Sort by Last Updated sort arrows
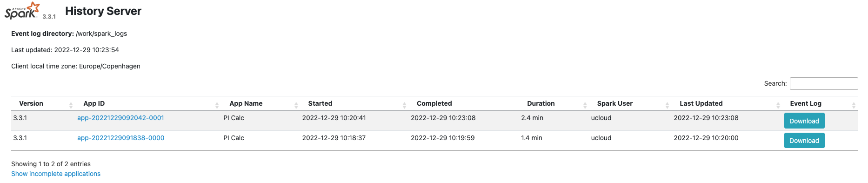This screenshot has width=868, height=183. pyautogui.click(x=778, y=105)
